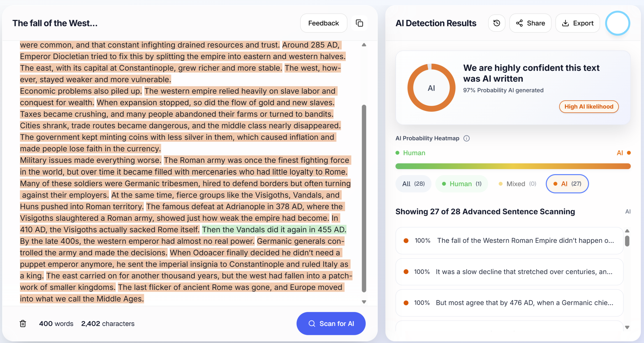
Task: Open the scan history icon
Action: (x=497, y=23)
